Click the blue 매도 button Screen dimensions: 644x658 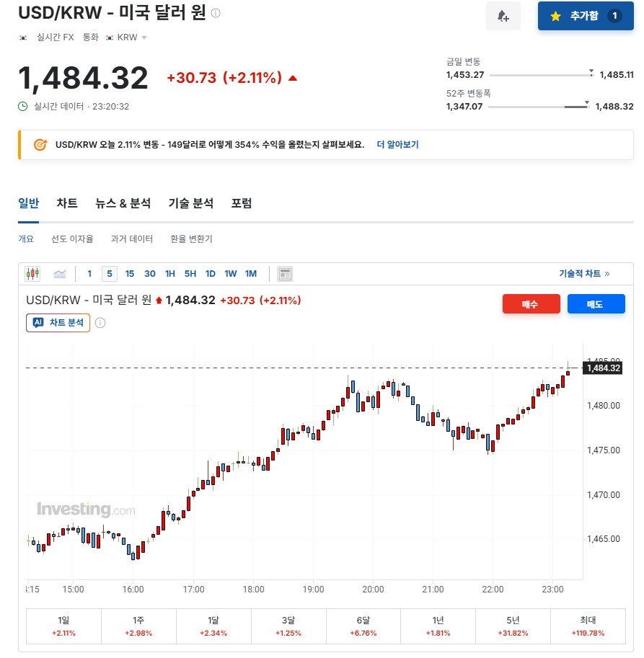596,304
